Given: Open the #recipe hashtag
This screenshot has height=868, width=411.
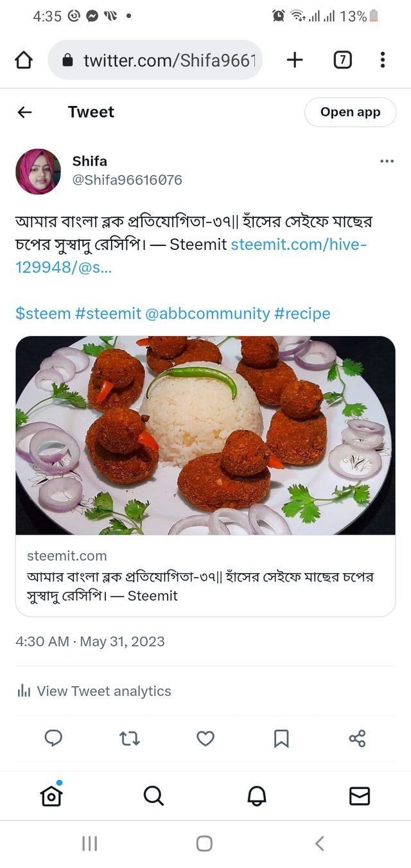Looking at the screenshot, I should (302, 314).
